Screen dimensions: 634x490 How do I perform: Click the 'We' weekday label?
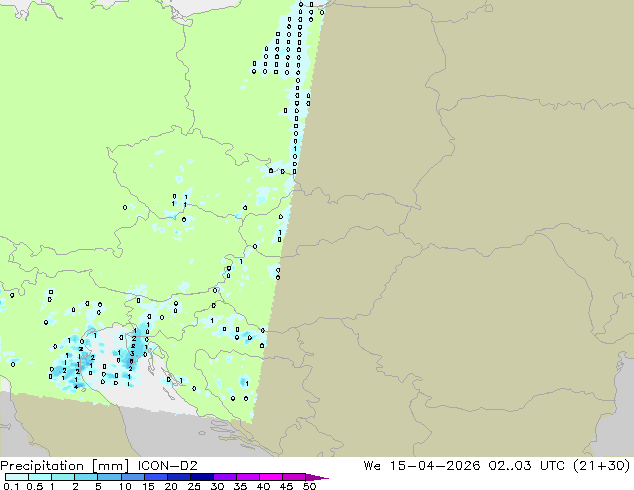pos(372,466)
